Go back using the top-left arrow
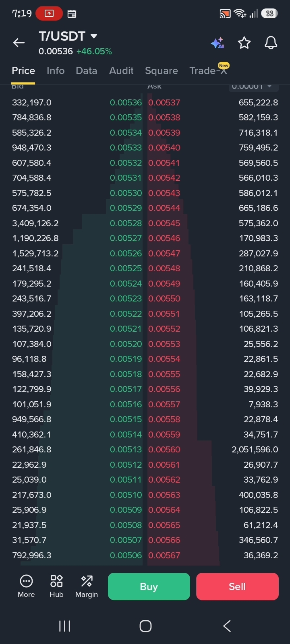290x644 pixels. 19,43
